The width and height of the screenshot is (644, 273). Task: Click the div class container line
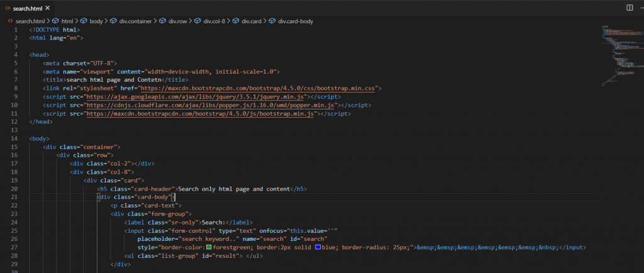coord(81,147)
